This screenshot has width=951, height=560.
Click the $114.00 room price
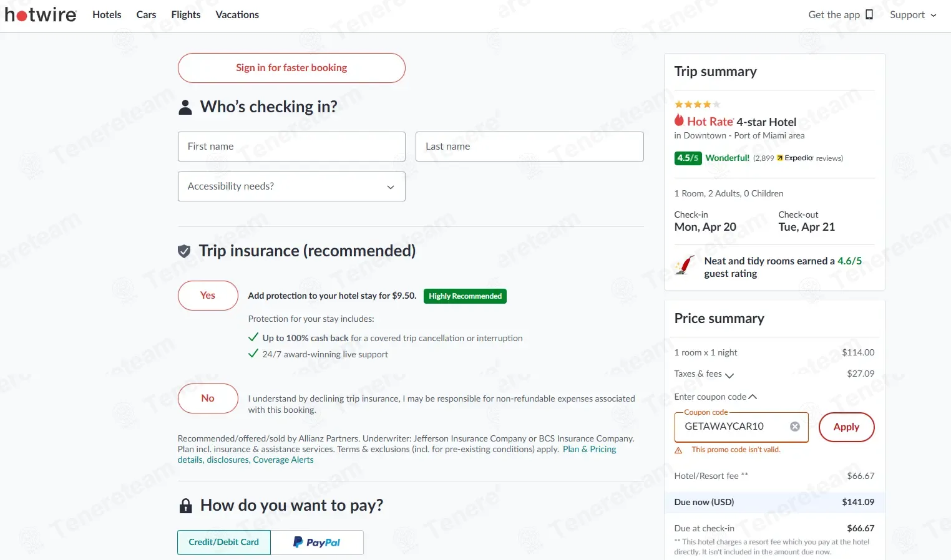[858, 352]
